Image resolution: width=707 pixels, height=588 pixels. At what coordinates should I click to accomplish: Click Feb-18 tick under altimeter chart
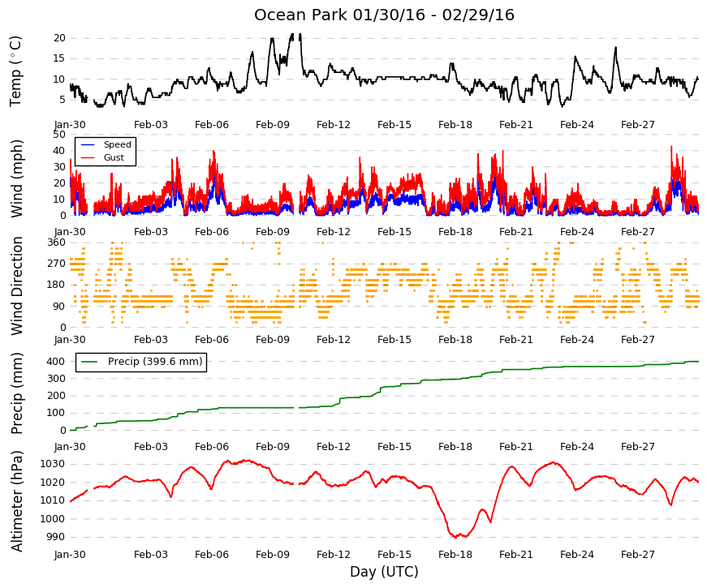click(x=455, y=555)
